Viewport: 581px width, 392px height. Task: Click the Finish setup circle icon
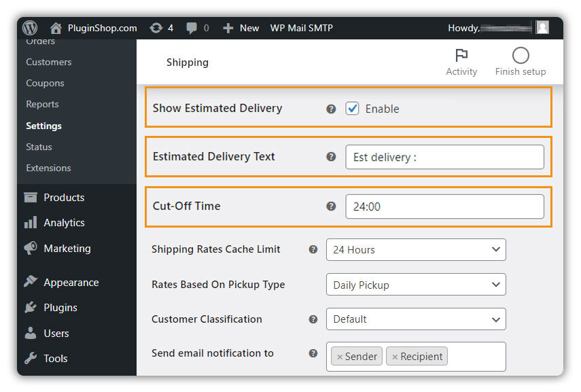pos(521,56)
